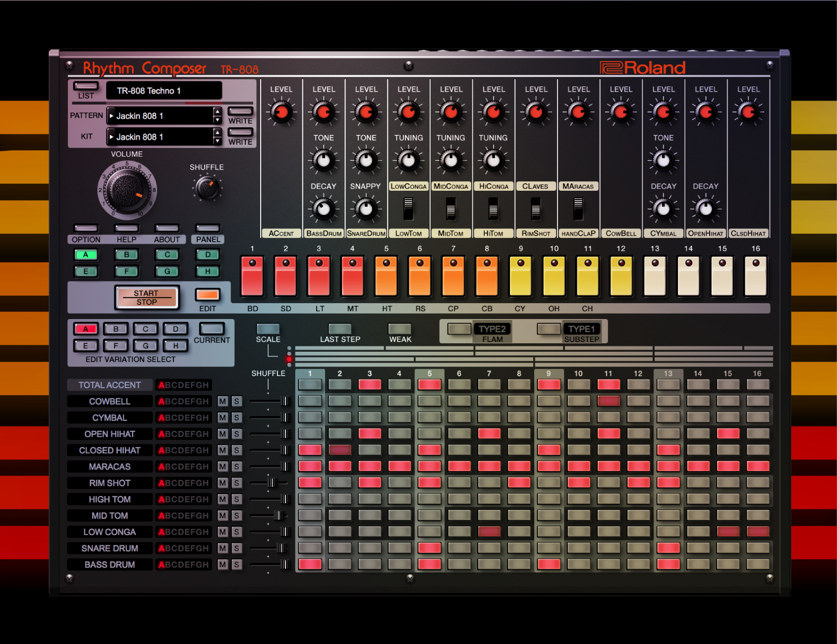
Task: Open the OPTION menu
Action: click(86, 228)
